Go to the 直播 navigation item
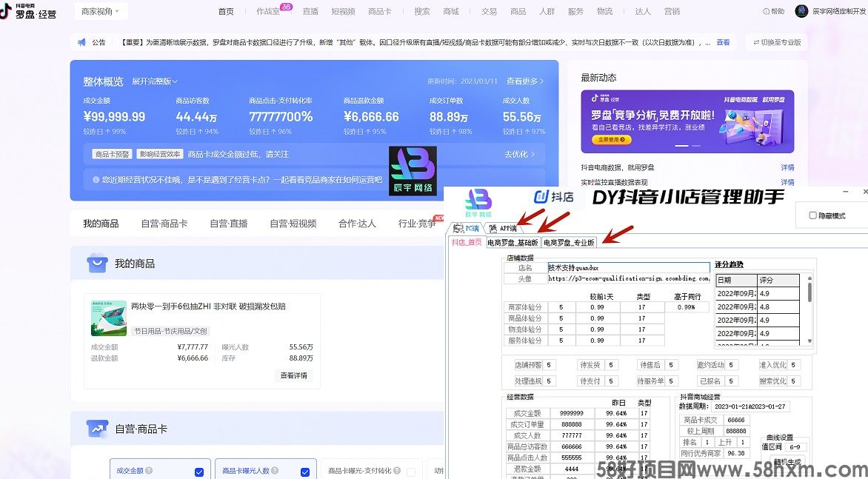Viewport: 868px width, 479px height. tap(310, 11)
